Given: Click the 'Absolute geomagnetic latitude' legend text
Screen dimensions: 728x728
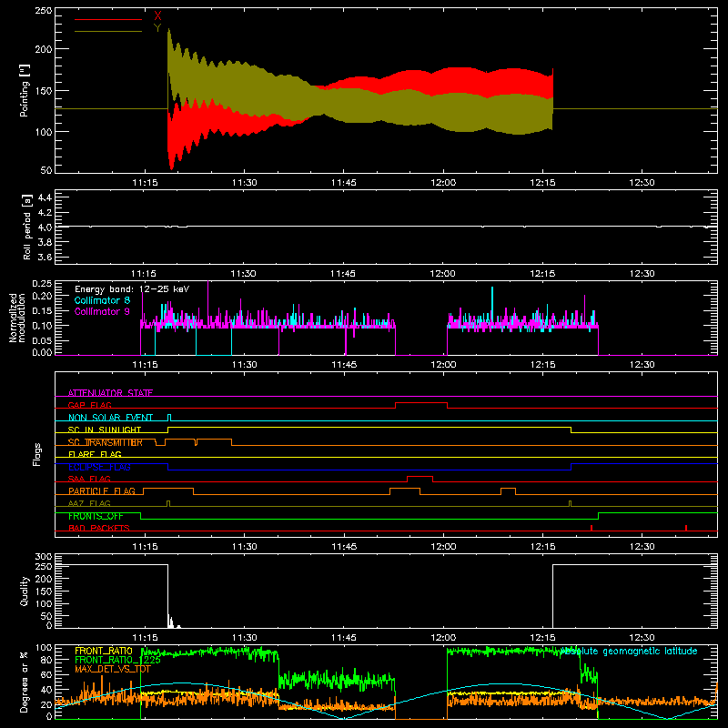Looking at the screenshot, I should tap(629, 651).
